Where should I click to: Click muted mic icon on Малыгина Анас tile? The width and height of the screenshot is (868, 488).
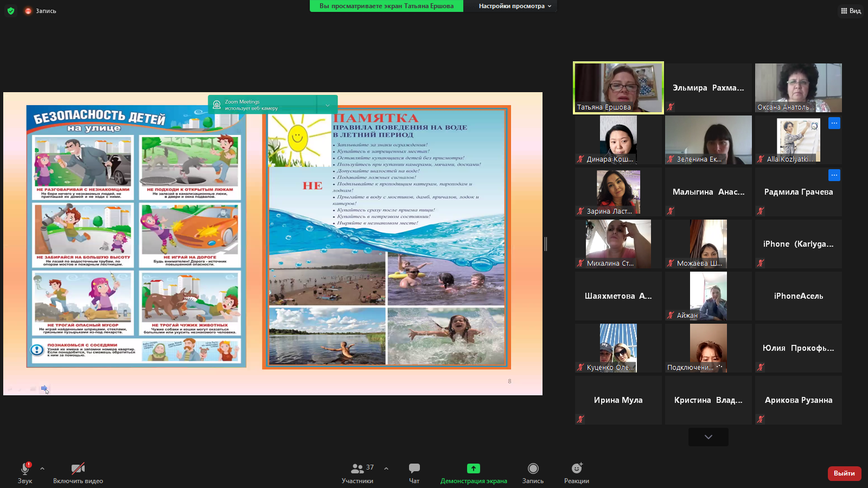(x=671, y=211)
